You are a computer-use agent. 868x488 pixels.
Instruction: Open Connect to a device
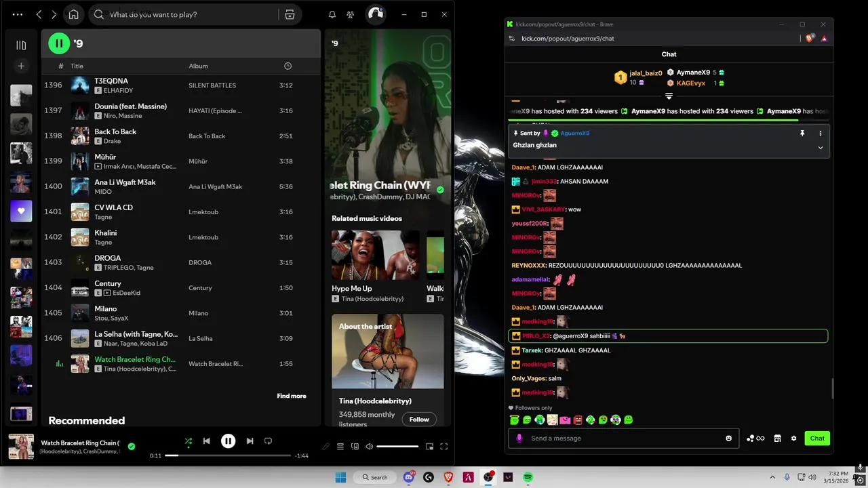[x=355, y=447]
